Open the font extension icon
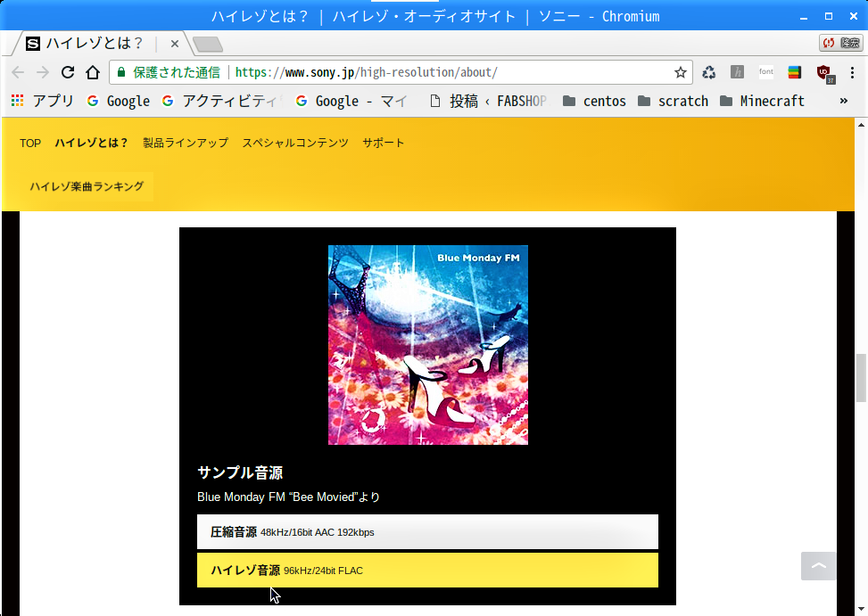Screen dimensions: 868x616 (x=766, y=72)
